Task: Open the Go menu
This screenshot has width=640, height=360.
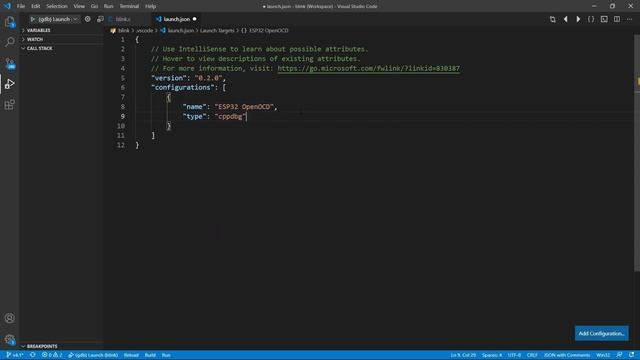Action: click(x=94, y=6)
